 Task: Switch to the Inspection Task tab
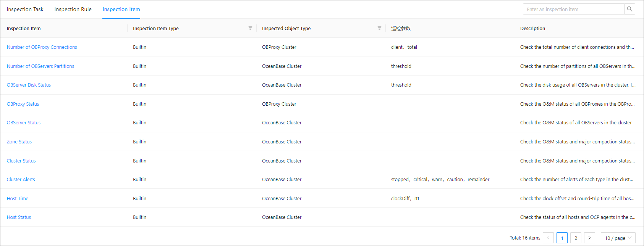pyautogui.click(x=25, y=9)
